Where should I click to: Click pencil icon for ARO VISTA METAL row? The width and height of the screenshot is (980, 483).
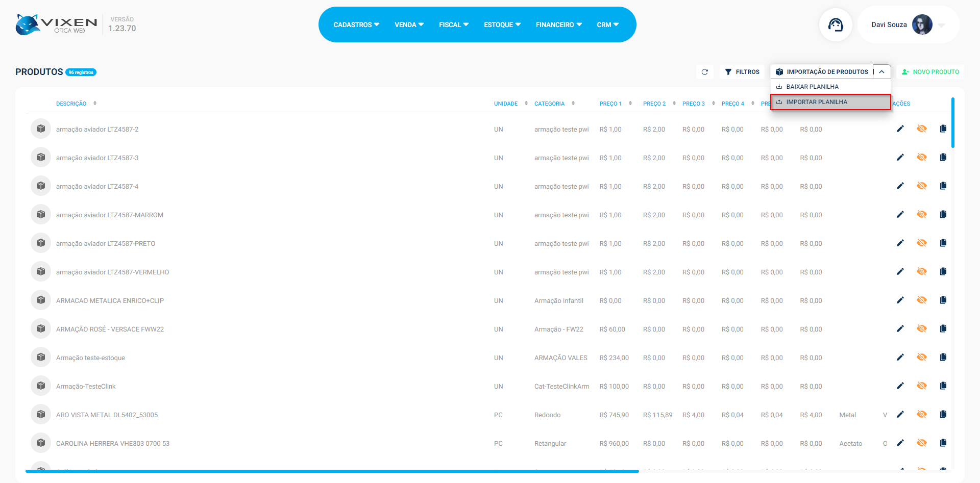[x=900, y=415]
